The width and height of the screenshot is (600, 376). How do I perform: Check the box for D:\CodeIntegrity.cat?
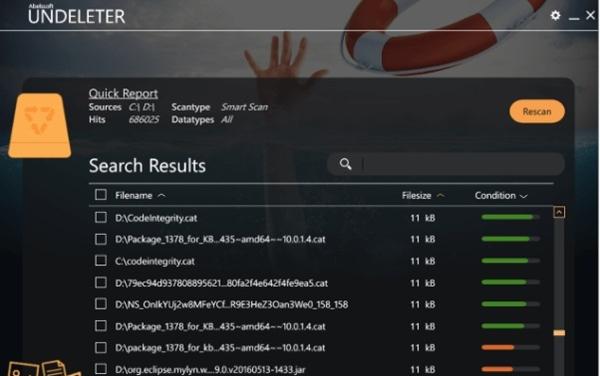(101, 217)
